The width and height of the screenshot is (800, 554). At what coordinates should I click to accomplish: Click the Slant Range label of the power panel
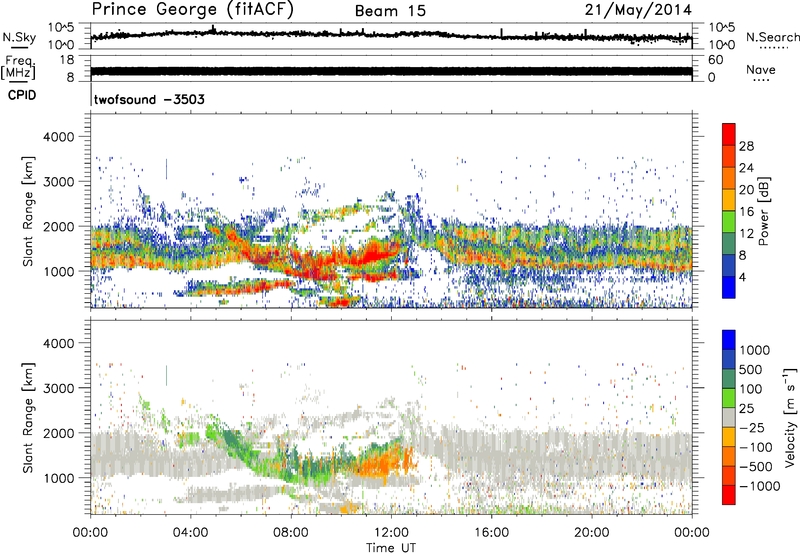click(x=28, y=211)
